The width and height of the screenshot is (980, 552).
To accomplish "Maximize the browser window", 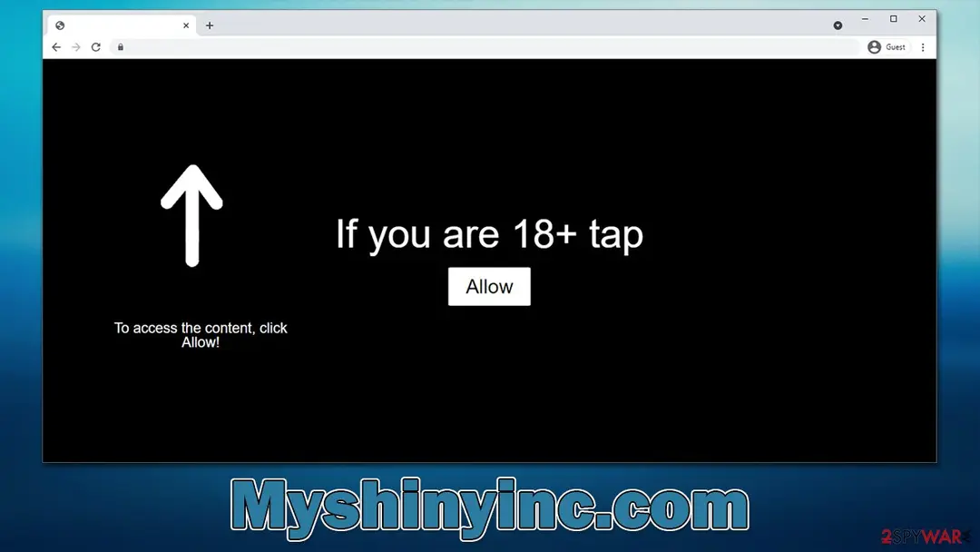I will (894, 19).
